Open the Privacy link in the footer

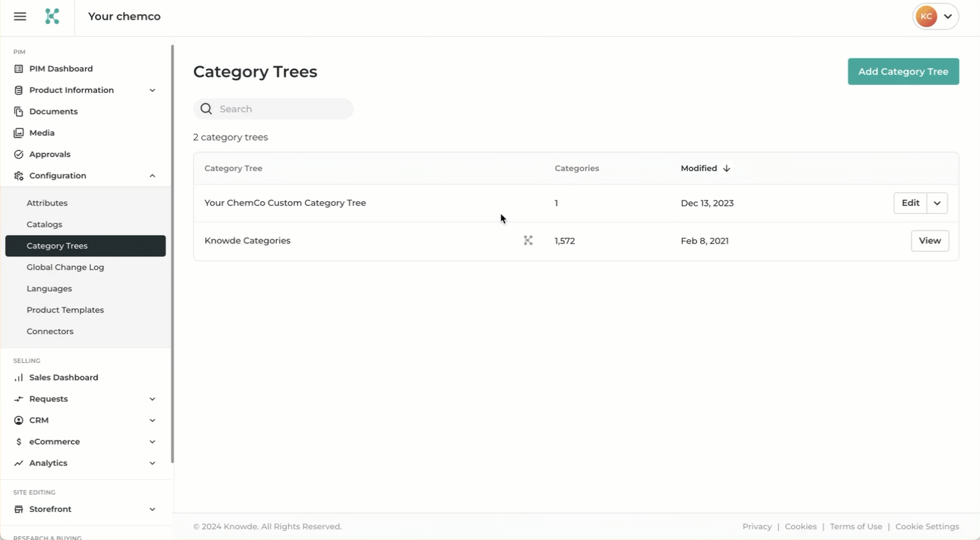756,526
